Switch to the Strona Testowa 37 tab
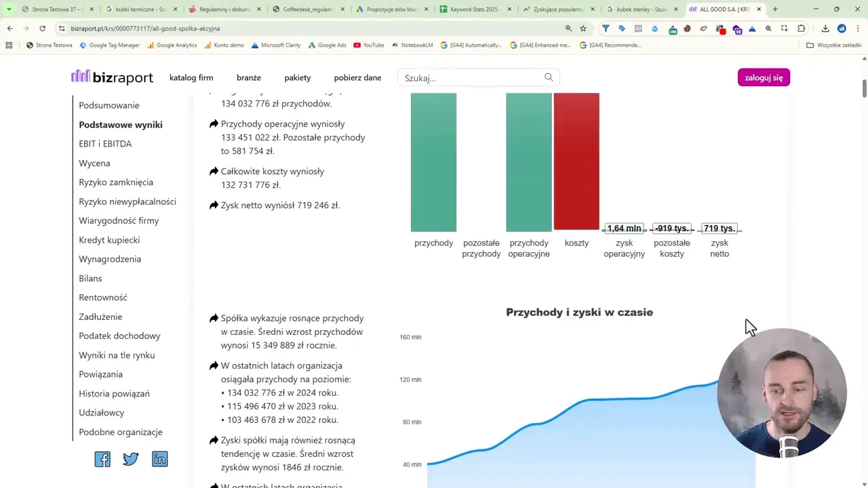This screenshot has width=868, height=488. 57,9
